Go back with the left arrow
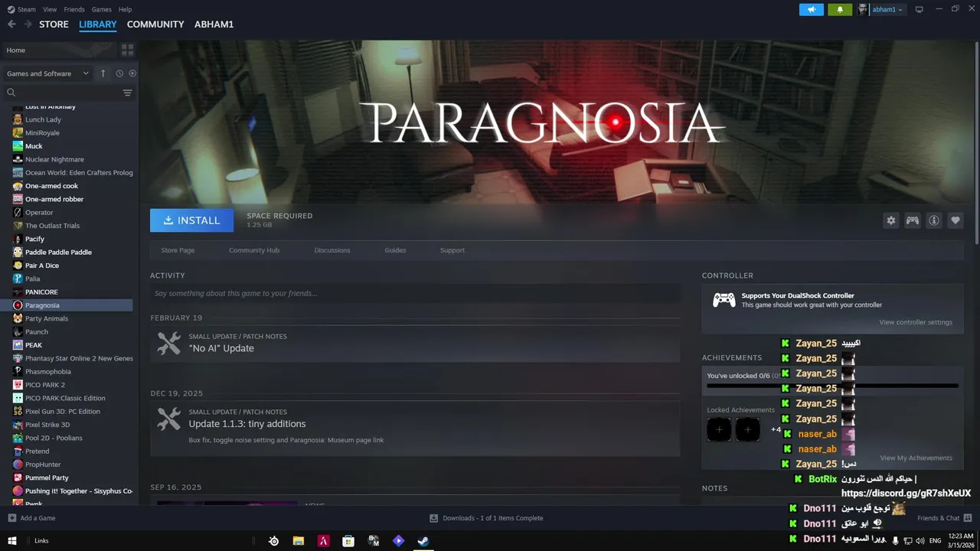 [x=11, y=24]
